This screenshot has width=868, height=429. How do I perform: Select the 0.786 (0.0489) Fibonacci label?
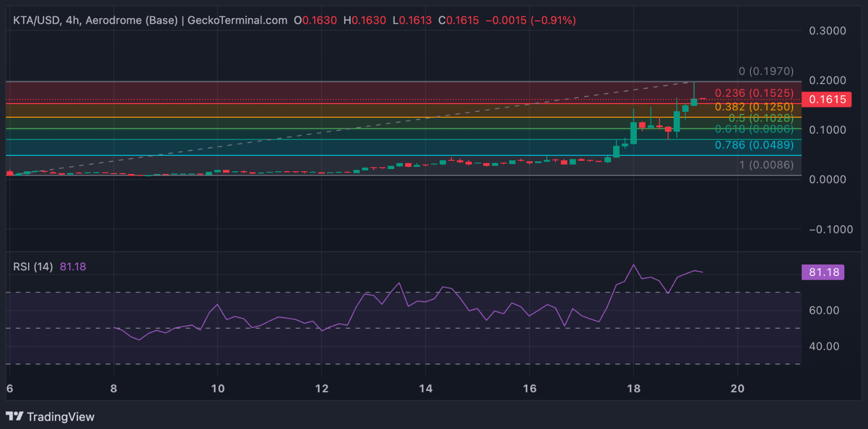point(754,145)
